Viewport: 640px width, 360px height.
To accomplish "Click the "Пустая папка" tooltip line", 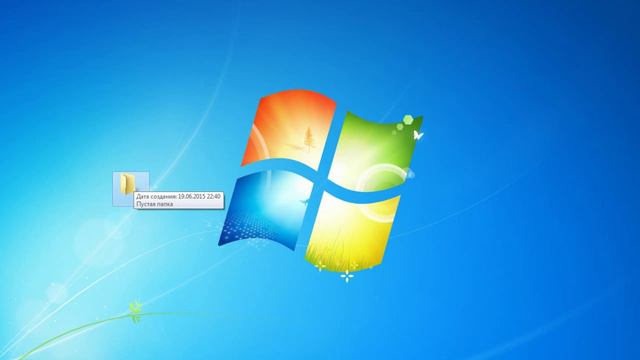I will click(155, 204).
